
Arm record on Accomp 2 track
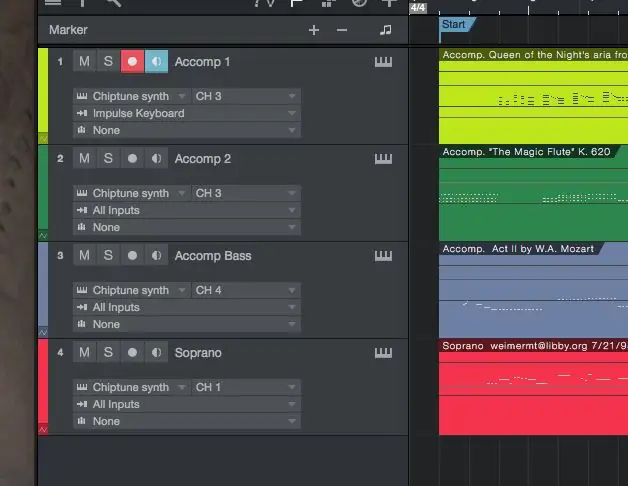[132, 158]
